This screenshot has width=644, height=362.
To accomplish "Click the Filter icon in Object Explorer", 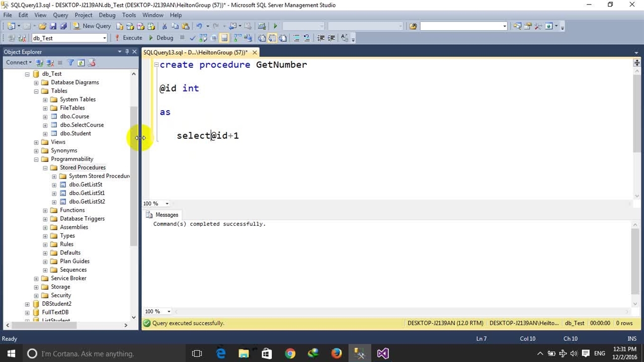I will tap(70, 63).
